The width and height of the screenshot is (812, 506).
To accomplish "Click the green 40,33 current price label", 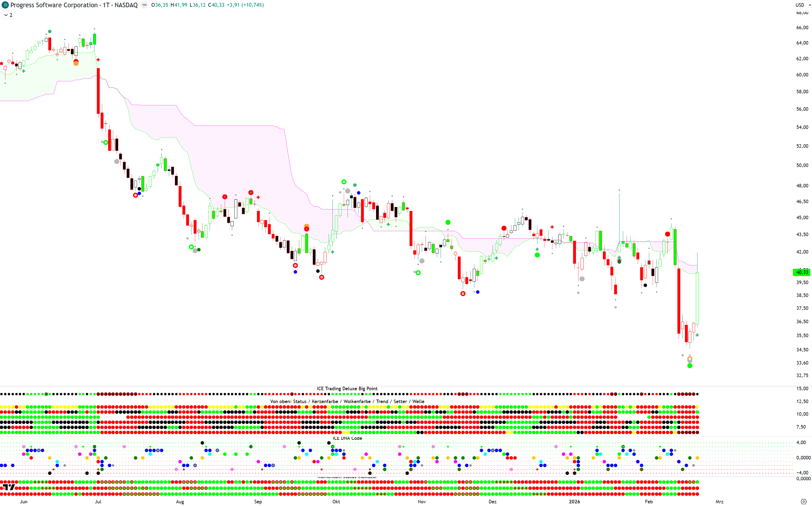I will pos(801,272).
